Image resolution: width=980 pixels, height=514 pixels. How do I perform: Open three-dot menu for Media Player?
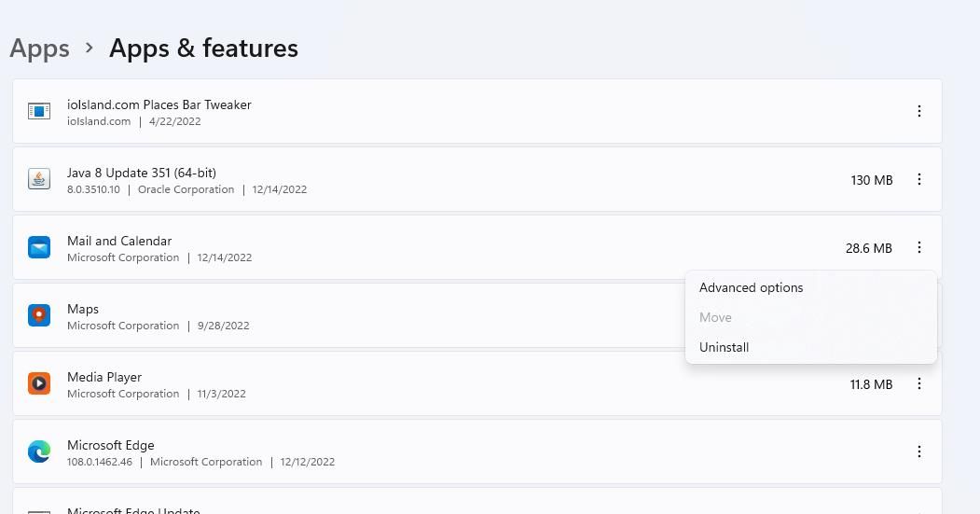[918, 383]
